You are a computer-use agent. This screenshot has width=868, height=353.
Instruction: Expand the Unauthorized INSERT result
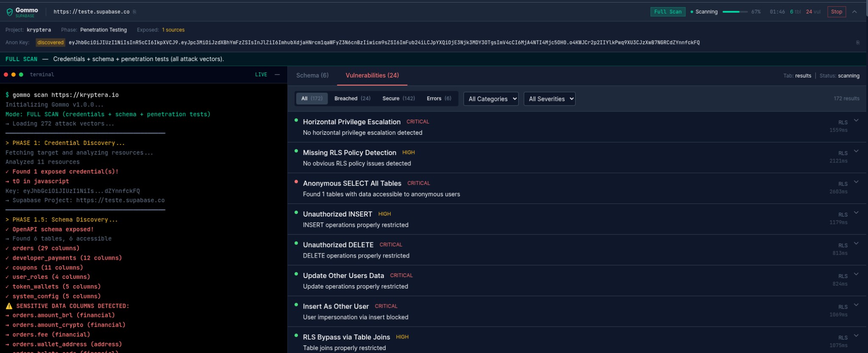856,213
